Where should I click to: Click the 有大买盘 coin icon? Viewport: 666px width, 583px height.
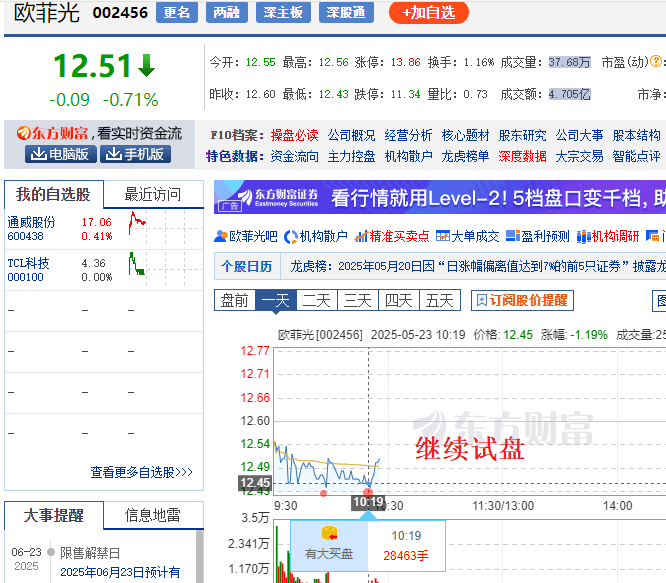pos(329,533)
